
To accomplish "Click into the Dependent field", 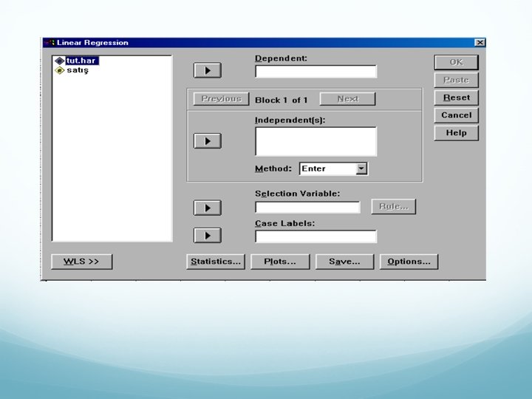I will [x=316, y=72].
